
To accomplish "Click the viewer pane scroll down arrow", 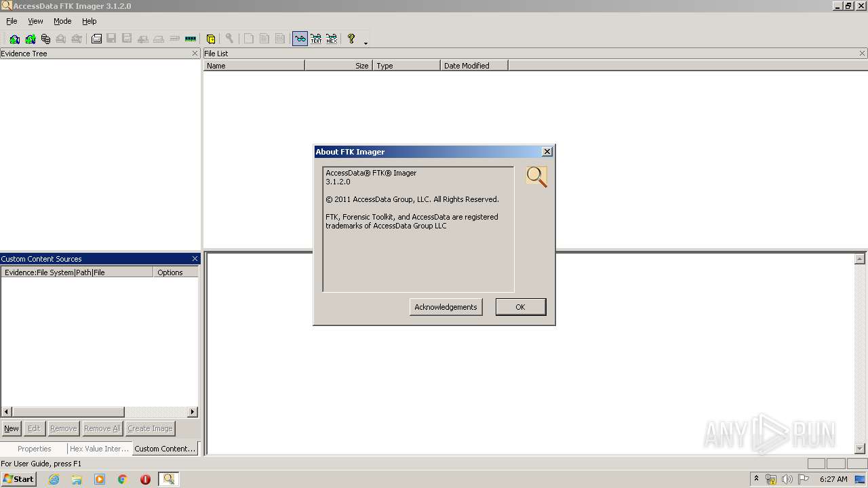I will [x=860, y=449].
